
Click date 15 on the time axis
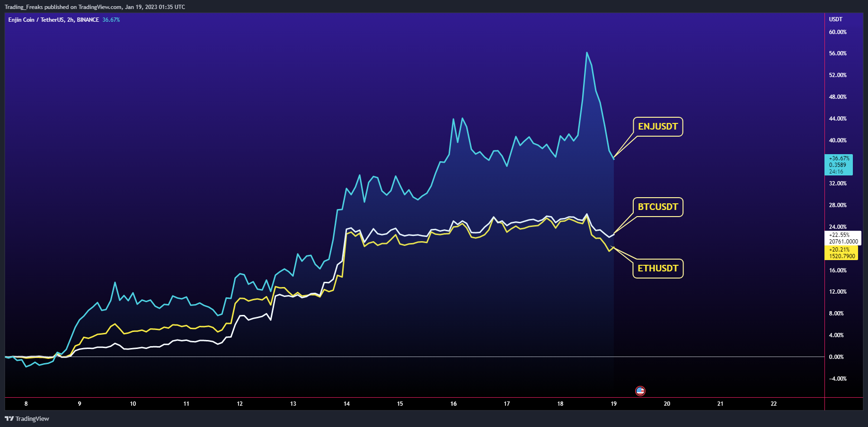click(x=400, y=404)
